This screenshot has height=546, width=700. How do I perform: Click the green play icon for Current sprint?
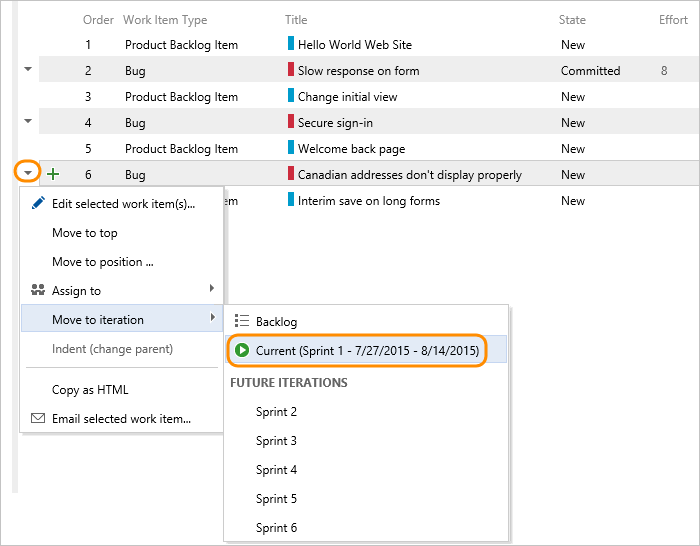242,350
